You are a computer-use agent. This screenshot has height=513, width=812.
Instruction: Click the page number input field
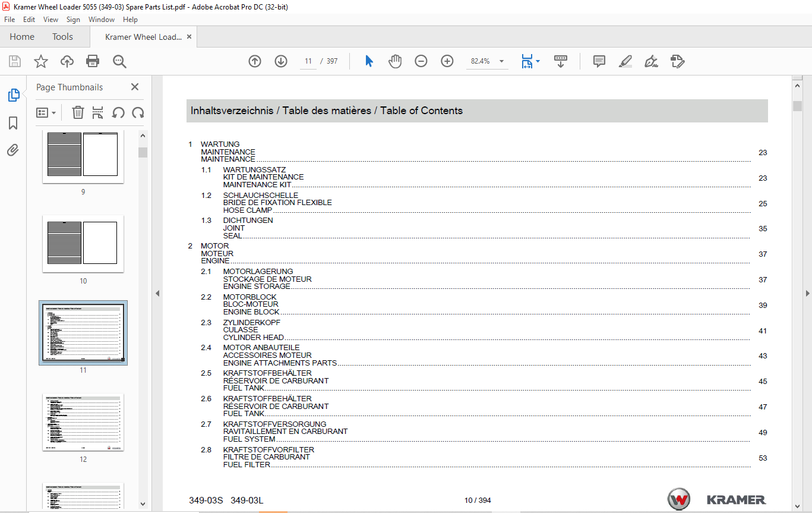click(308, 61)
